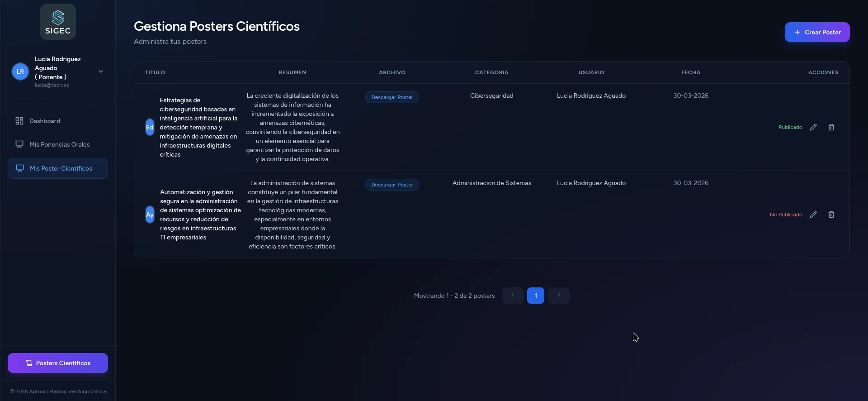Go to the previous page arrow

(x=512, y=295)
